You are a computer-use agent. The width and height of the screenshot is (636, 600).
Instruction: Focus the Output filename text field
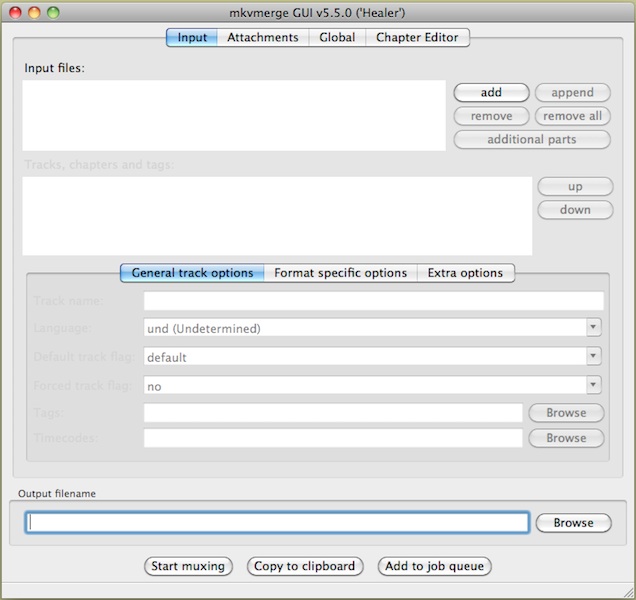277,522
